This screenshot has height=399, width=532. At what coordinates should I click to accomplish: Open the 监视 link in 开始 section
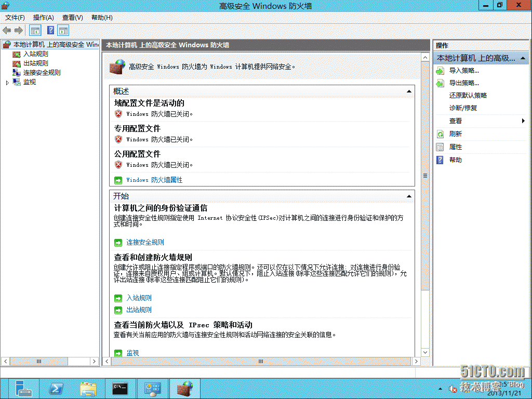click(x=132, y=353)
